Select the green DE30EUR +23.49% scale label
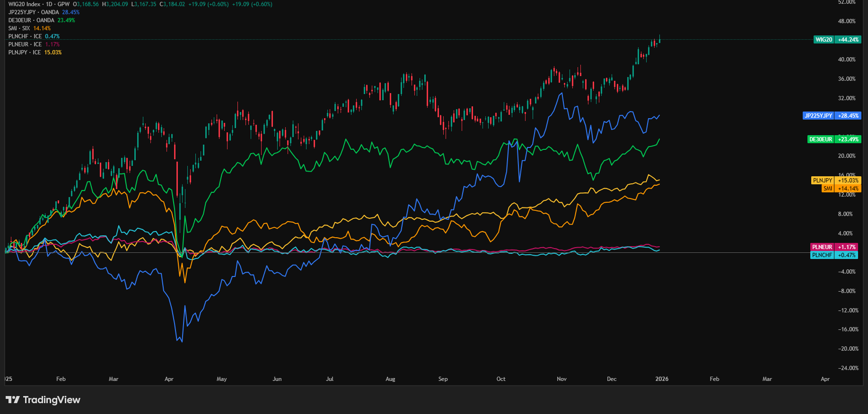The width and height of the screenshot is (868, 414). [834, 139]
